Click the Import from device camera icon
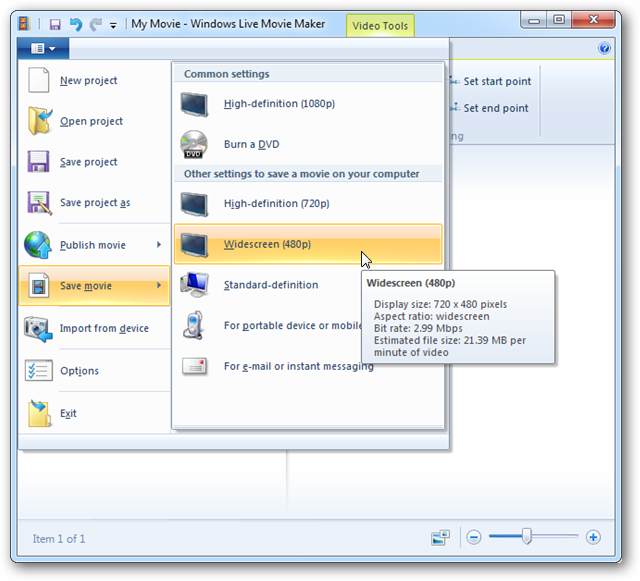Image resolution: width=640 pixels, height=581 pixels. pos(39,328)
